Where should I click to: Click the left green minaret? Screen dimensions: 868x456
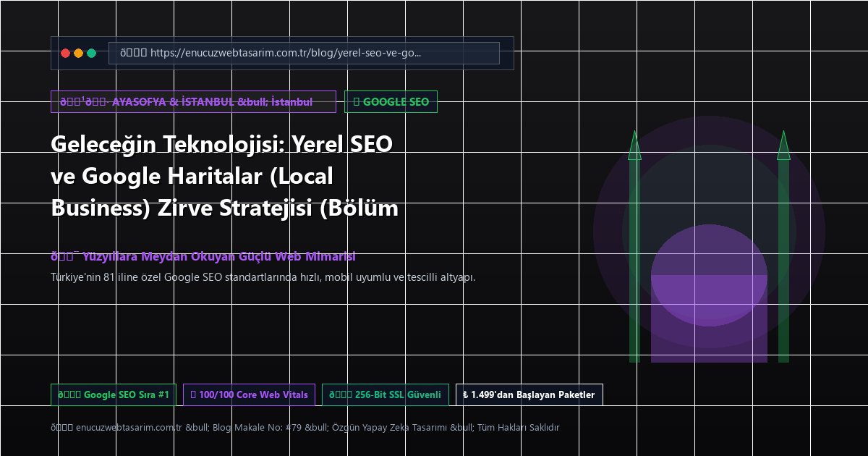coord(634,246)
